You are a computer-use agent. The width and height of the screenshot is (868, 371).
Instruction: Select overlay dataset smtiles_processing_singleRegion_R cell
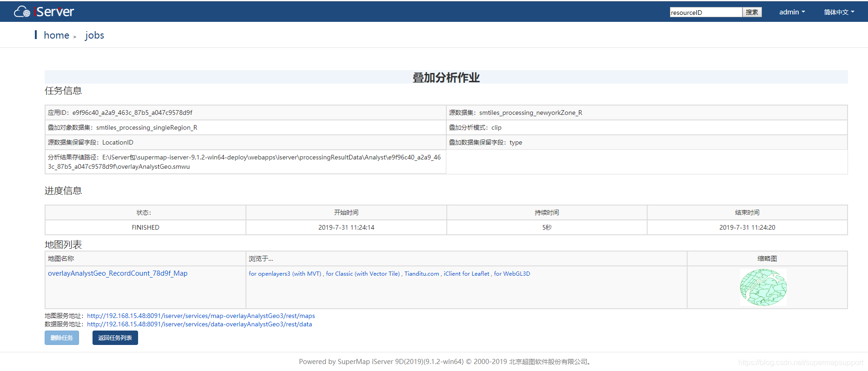coord(245,127)
